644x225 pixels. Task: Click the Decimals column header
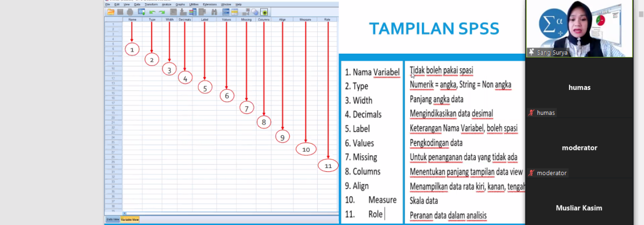click(x=185, y=20)
